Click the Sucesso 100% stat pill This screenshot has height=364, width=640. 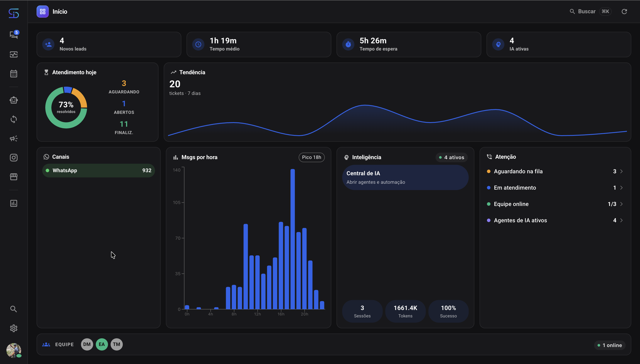pos(448,311)
